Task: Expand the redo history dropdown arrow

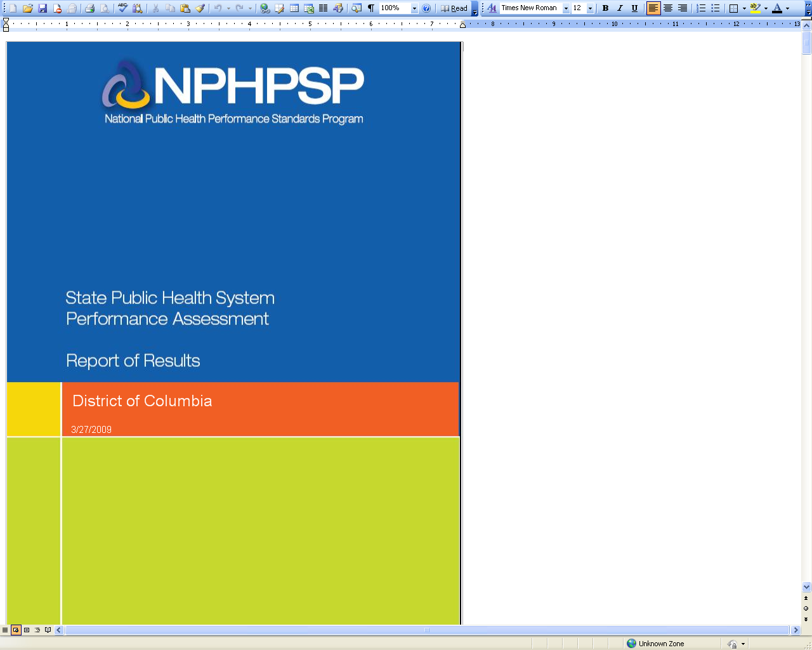Action: [x=250, y=8]
